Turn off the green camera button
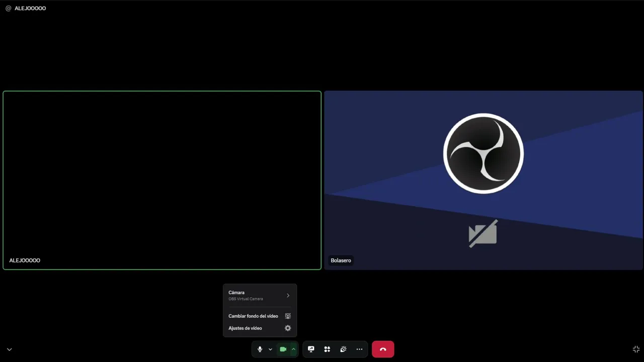 click(x=283, y=349)
